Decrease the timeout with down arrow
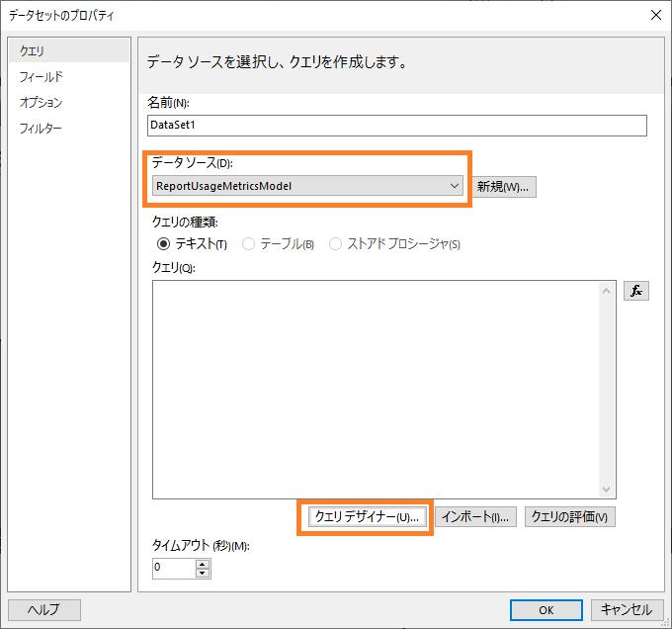 point(203,574)
